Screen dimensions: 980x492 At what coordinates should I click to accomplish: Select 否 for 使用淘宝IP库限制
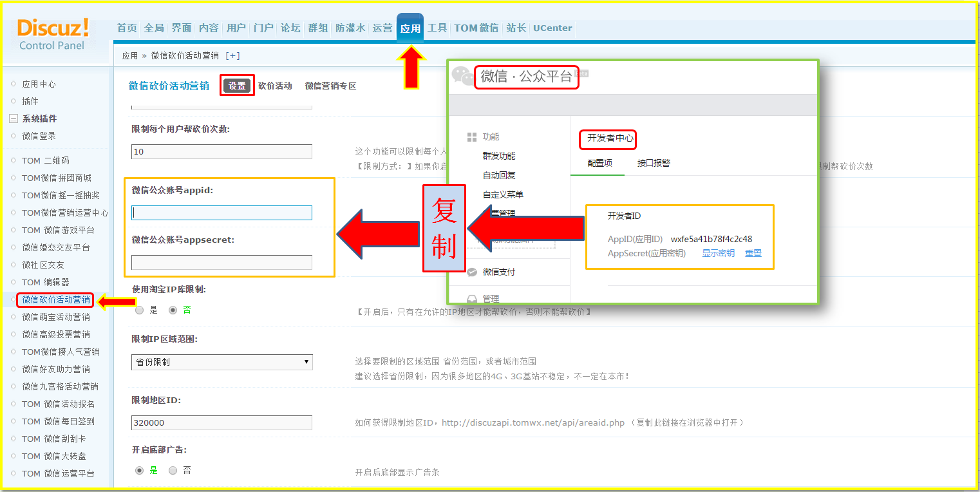click(x=173, y=310)
